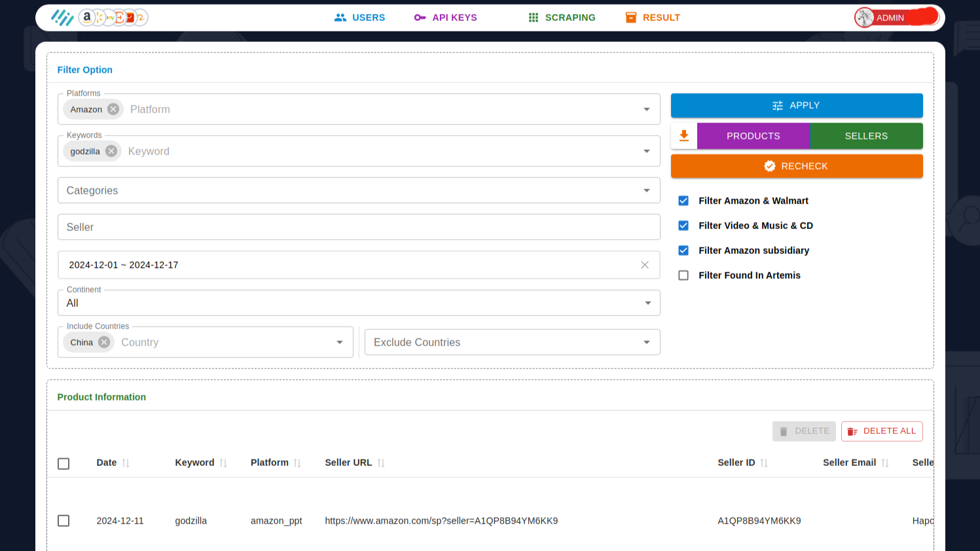Click the Filter Option heading
980x551 pixels.
85,70
